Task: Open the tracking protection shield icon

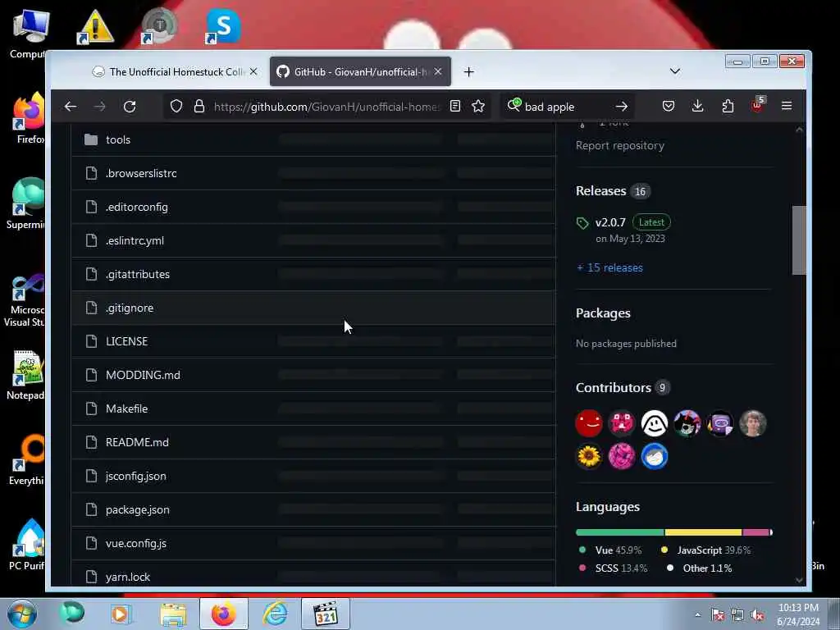Action: [x=176, y=106]
